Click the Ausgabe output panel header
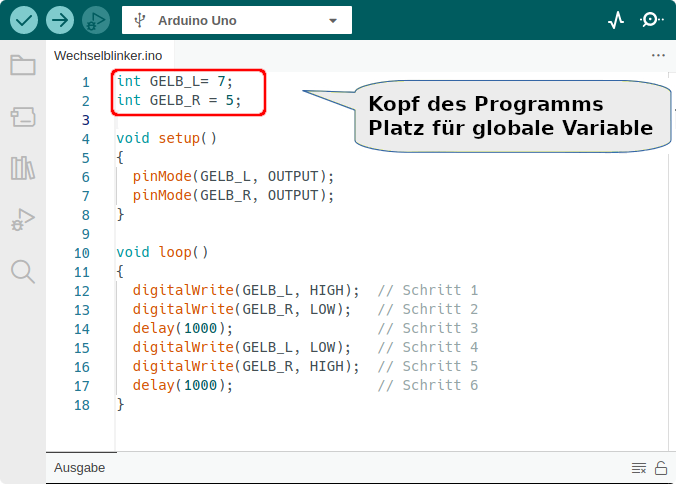The width and height of the screenshot is (676, 484). pos(79,467)
